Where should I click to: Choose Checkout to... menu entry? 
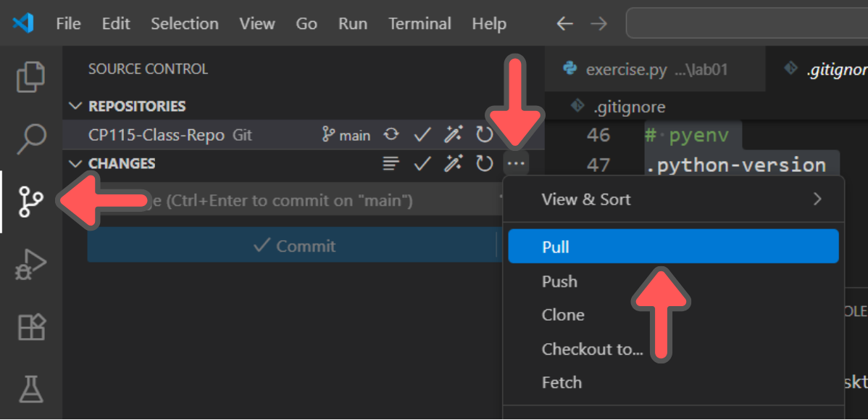[x=674, y=349]
